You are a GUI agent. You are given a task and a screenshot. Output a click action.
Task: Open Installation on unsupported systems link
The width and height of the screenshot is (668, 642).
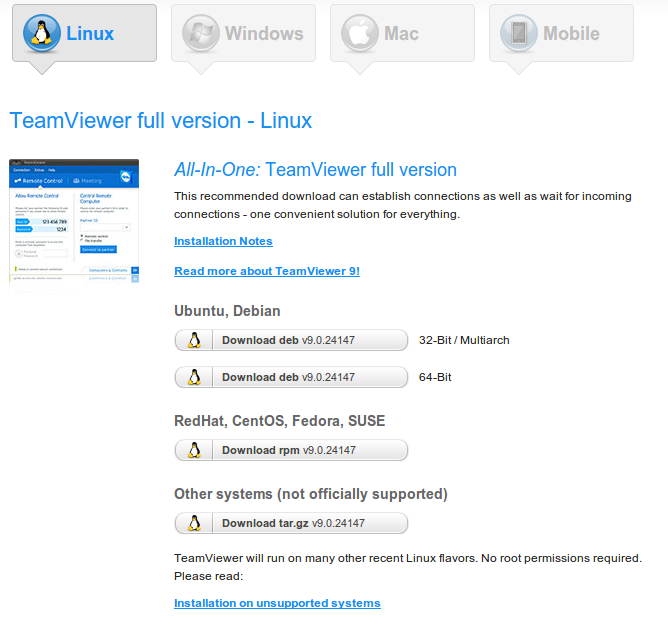pyautogui.click(x=277, y=603)
